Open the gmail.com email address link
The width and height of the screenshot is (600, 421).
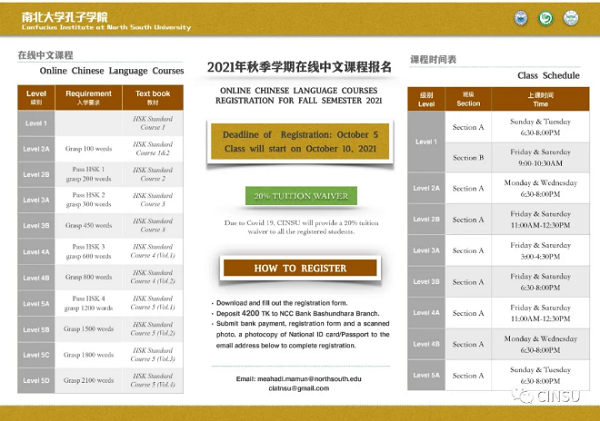pos(300,388)
